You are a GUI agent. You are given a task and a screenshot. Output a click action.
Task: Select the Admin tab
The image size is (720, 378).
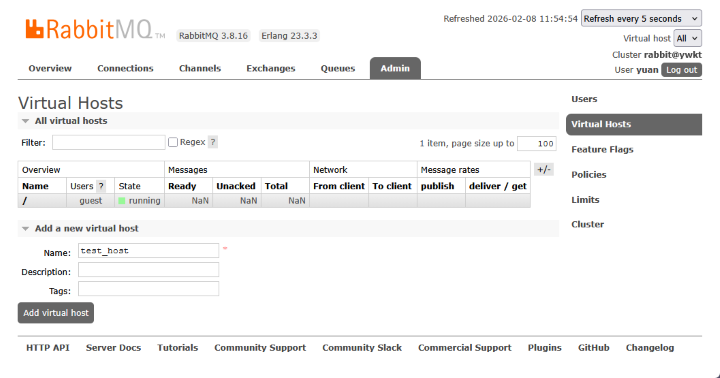[395, 68]
